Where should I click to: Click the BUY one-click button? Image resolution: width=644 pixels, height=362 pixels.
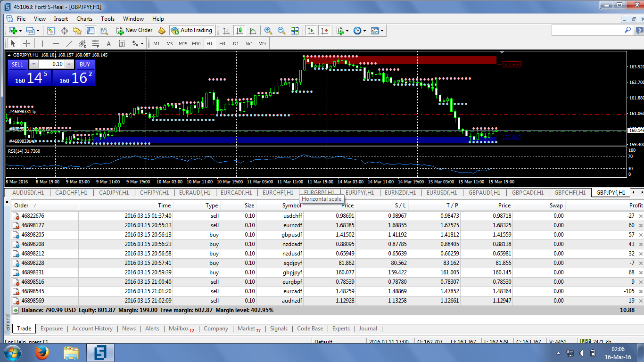[x=85, y=65]
